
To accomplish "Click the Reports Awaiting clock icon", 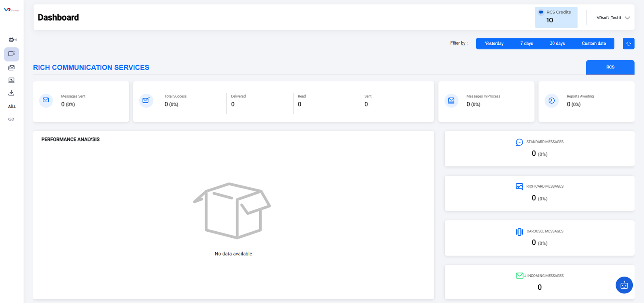I will (551, 100).
